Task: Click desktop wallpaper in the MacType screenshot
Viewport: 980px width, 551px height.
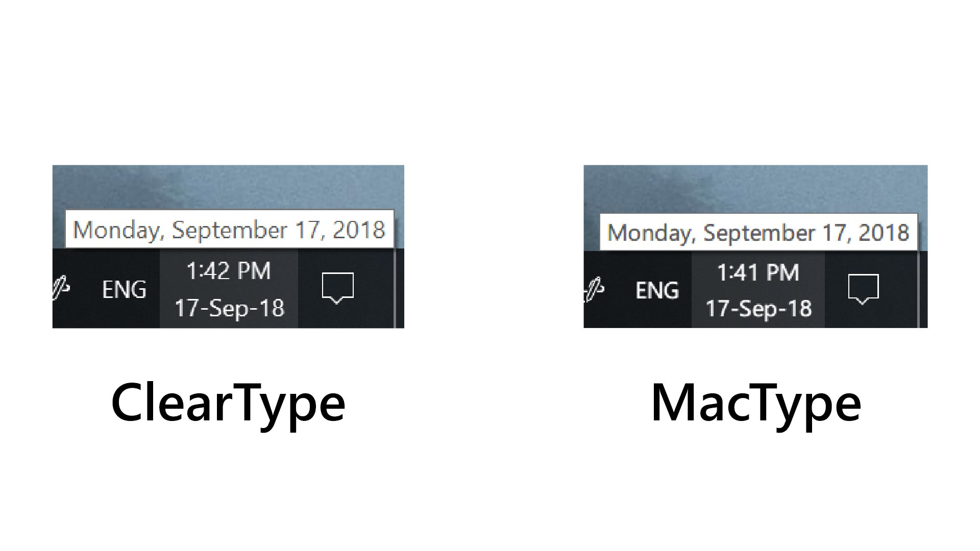Action: [x=755, y=186]
